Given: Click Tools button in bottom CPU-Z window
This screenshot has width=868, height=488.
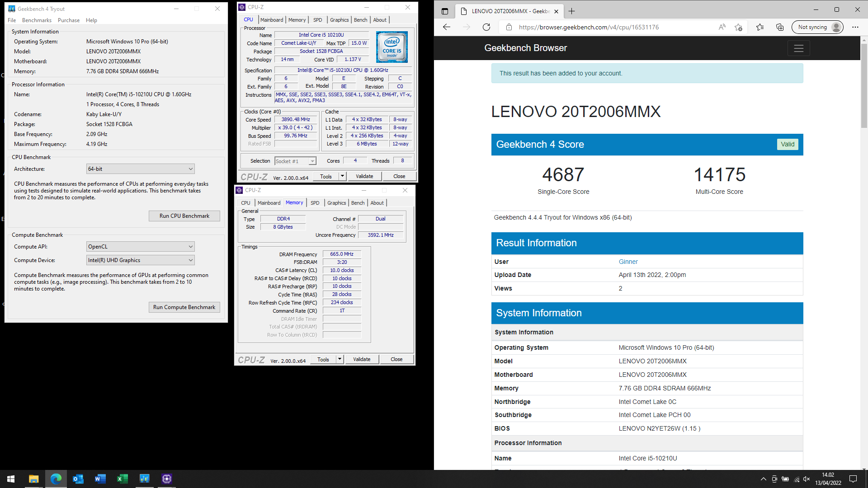Looking at the screenshot, I should 323,359.
